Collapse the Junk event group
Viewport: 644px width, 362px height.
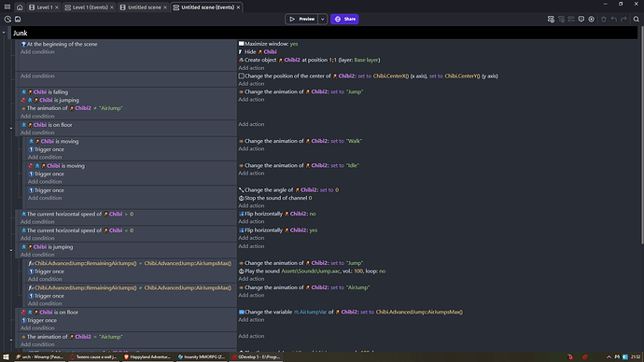click(x=4, y=33)
